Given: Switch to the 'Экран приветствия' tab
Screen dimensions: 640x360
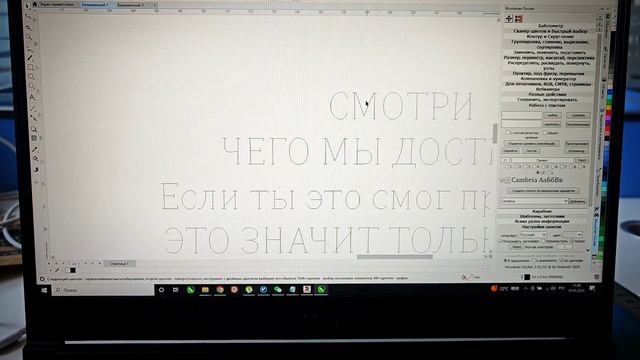Looking at the screenshot, I should [x=57, y=4].
